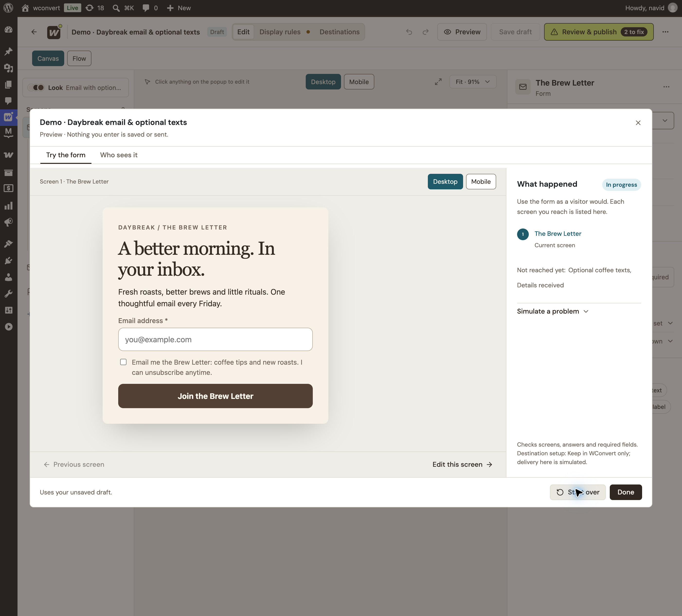
Task: Open the Pages icon in sidebar
Action: [x=9, y=84]
